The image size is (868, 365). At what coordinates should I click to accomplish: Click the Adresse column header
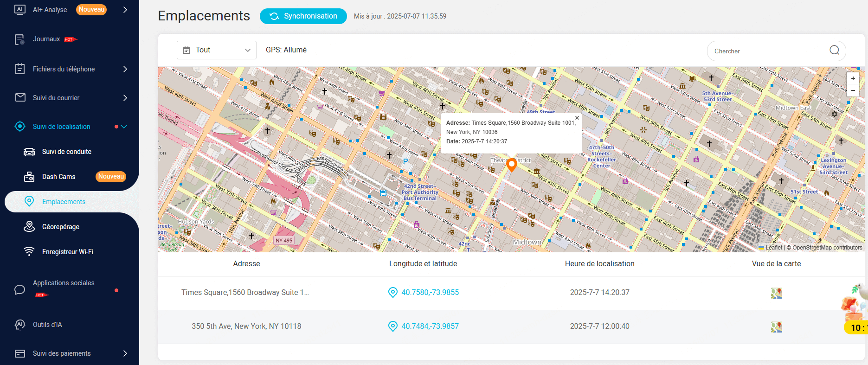pos(246,264)
